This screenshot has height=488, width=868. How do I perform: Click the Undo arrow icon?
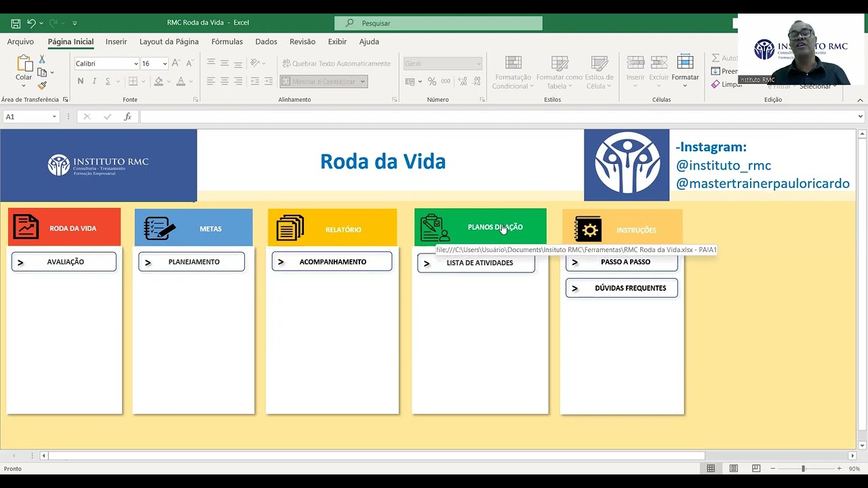[x=31, y=23]
